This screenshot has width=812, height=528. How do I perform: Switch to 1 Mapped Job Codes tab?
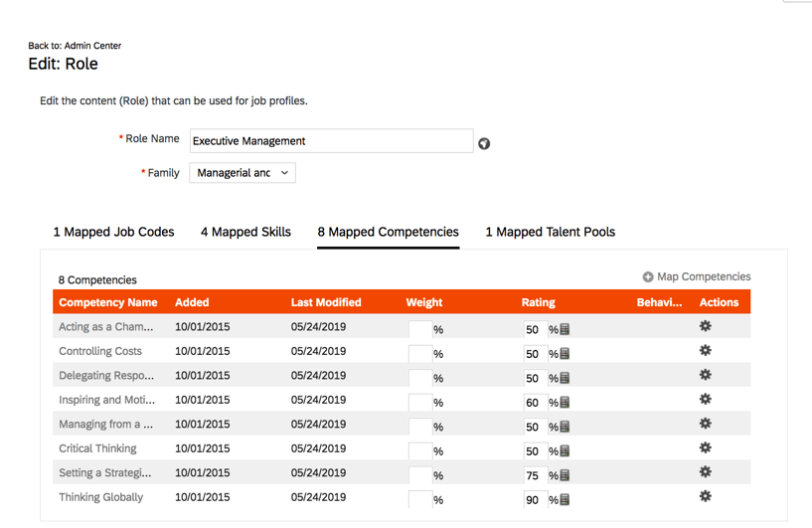coord(113,232)
